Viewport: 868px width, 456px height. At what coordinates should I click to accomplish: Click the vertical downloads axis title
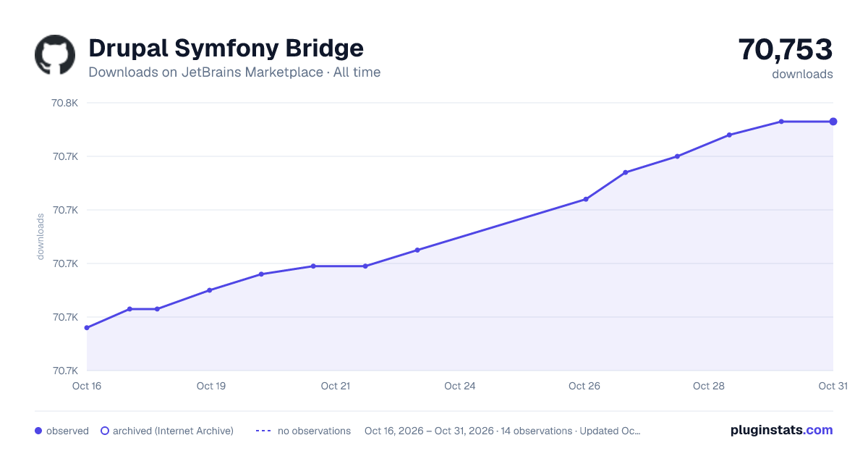[41, 237]
